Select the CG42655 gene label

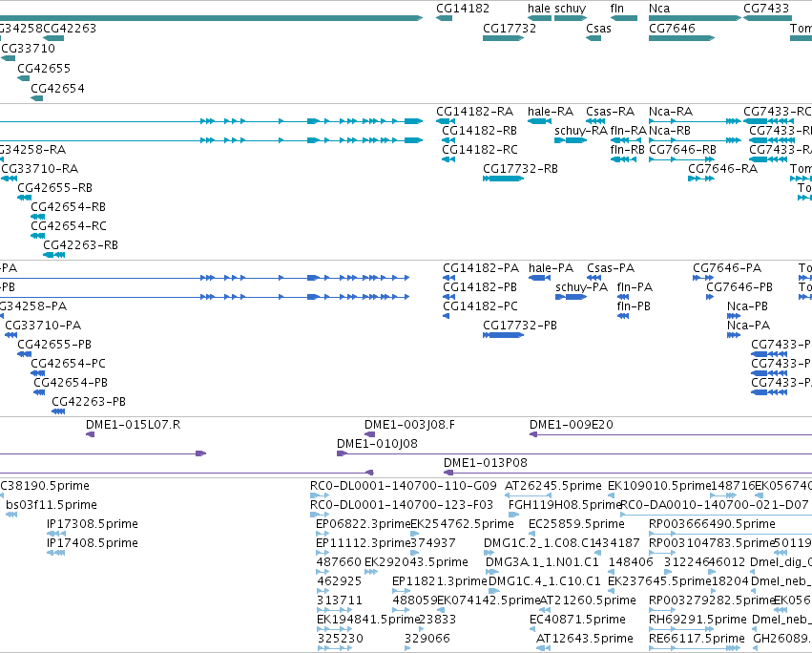(44, 69)
